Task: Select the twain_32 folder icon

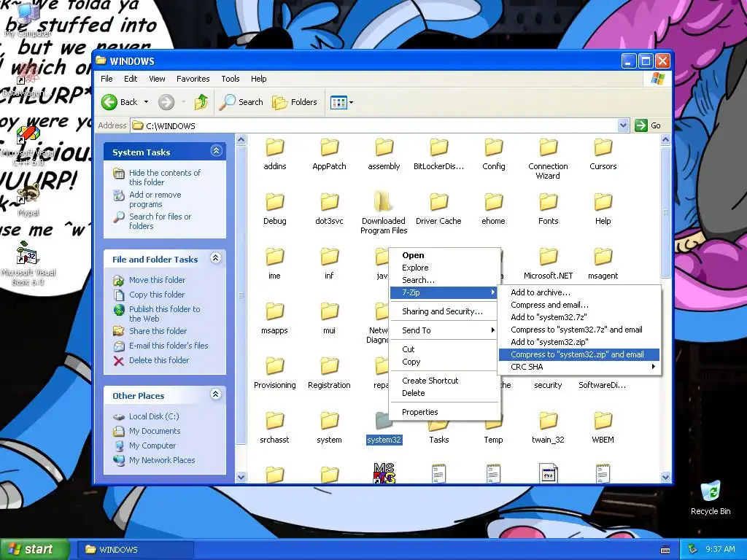Action: (x=549, y=421)
